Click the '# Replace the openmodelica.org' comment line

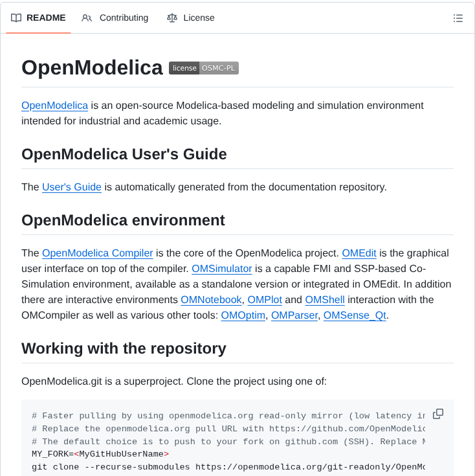[228, 429]
